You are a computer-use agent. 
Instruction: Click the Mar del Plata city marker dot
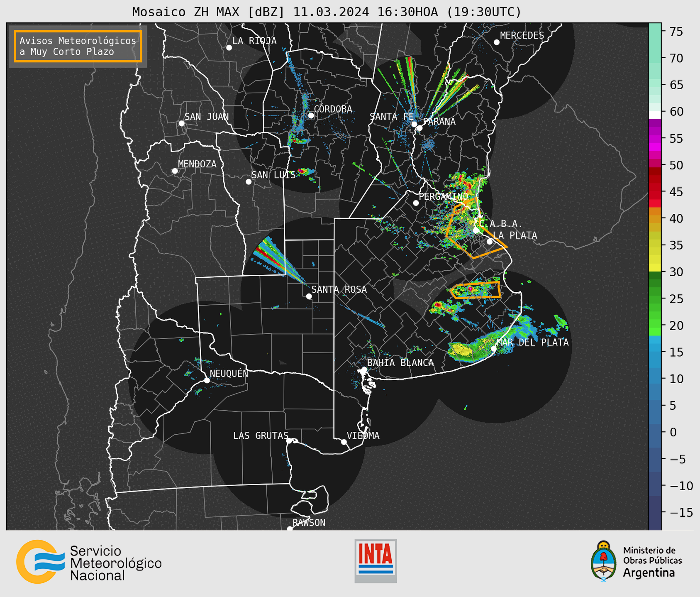(494, 349)
